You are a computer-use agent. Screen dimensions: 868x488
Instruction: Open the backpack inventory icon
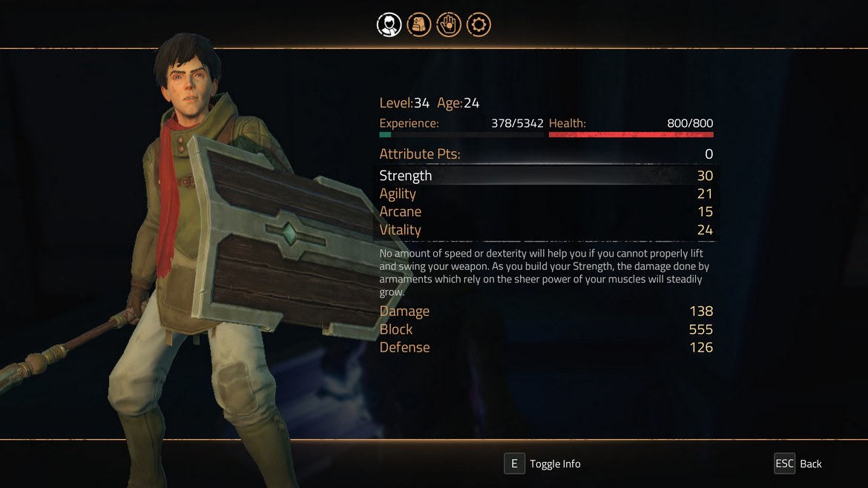[x=419, y=25]
